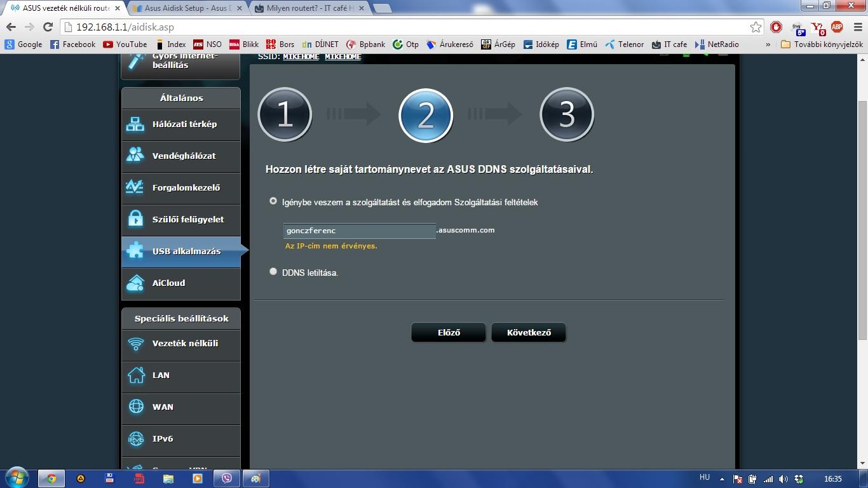
Task: Open the weather extension showing 5°
Action: click(x=799, y=28)
